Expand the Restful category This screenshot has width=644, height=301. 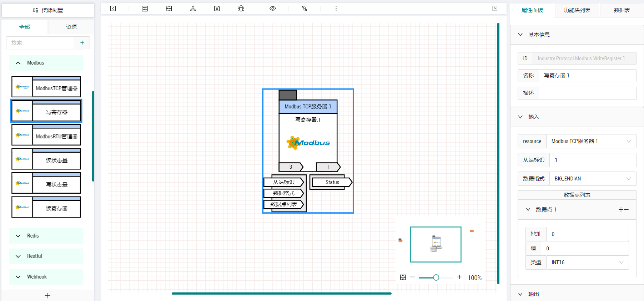pyautogui.click(x=46, y=256)
